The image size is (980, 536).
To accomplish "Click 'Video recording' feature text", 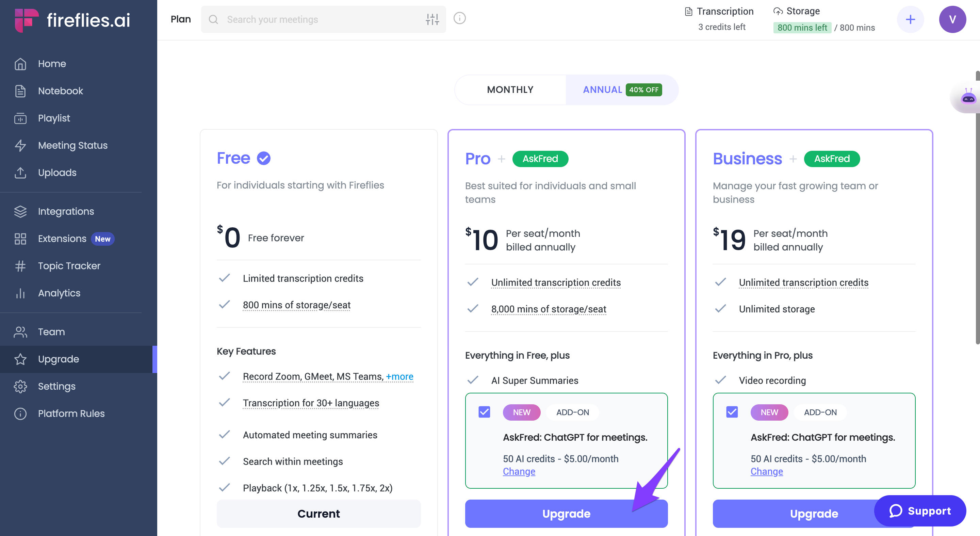I will coord(772,380).
